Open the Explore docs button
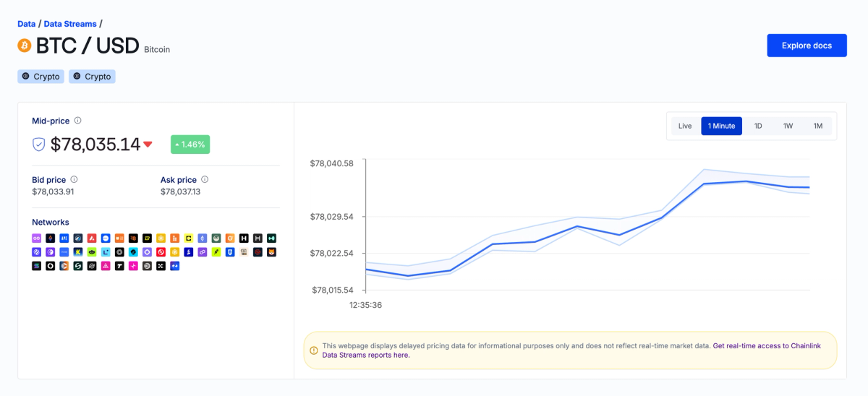 click(807, 46)
